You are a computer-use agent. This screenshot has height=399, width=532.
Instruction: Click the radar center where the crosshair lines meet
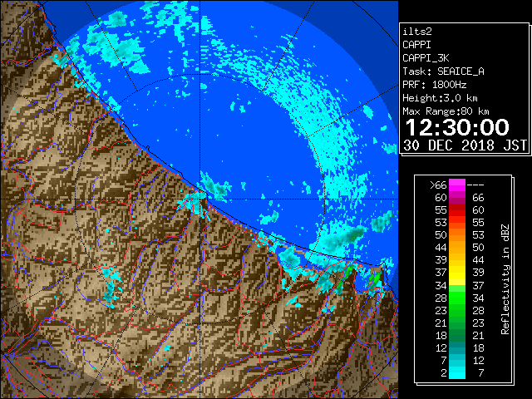click(x=199, y=199)
